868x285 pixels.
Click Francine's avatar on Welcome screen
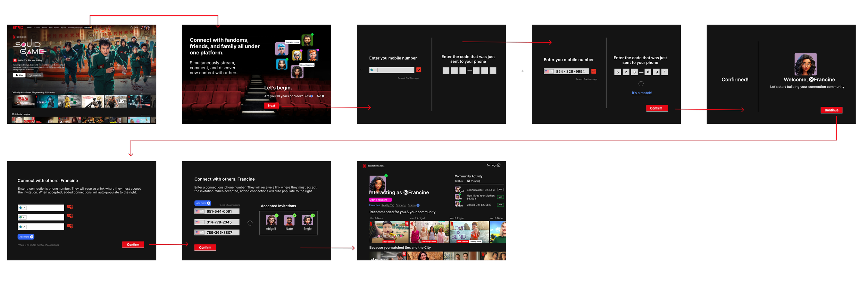coord(806,64)
